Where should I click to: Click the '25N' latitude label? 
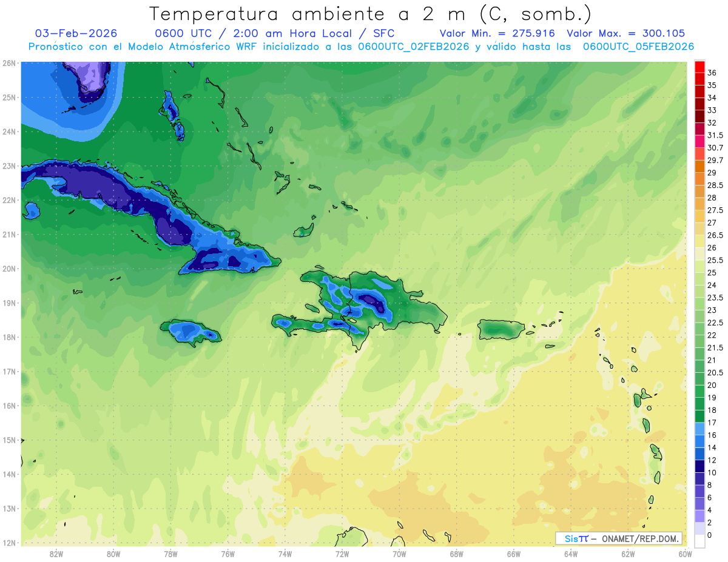coord(9,97)
